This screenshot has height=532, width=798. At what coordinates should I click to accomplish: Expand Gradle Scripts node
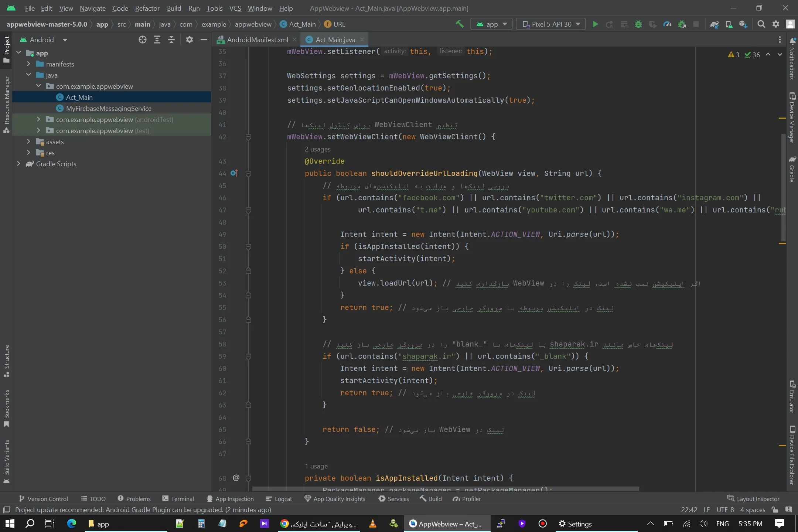[x=18, y=164]
